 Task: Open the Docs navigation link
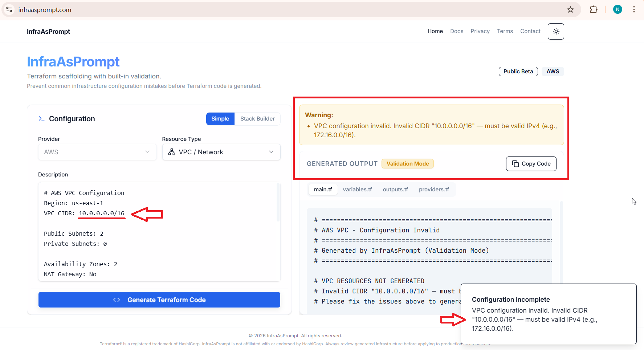[x=457, y=31]
